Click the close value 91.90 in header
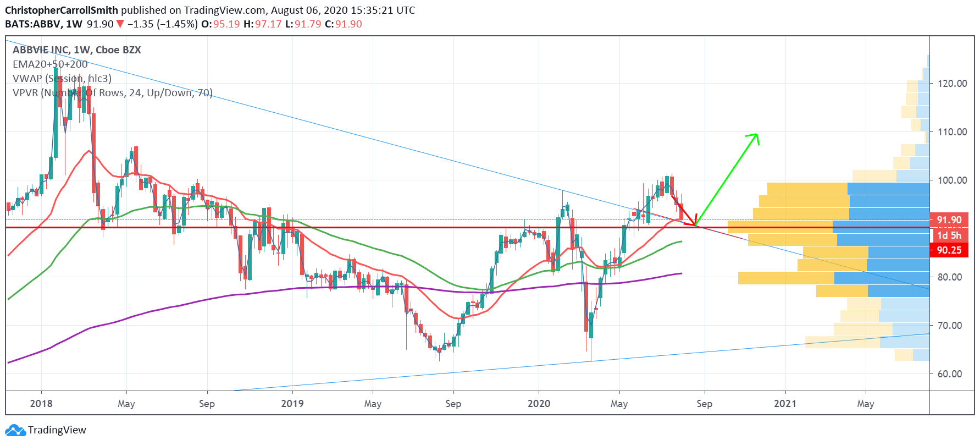The image size is (980, 445). (349, 24)
